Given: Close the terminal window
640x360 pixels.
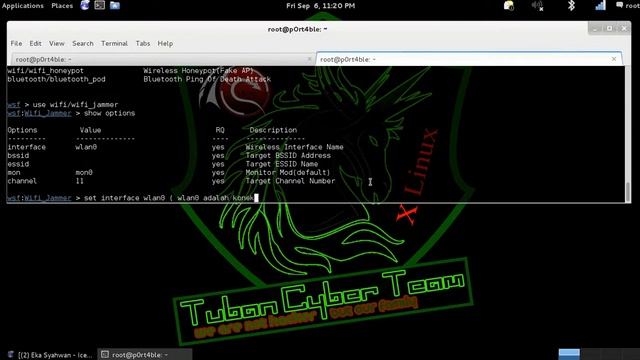Looking at the screenshot, I should coord(624,29).
